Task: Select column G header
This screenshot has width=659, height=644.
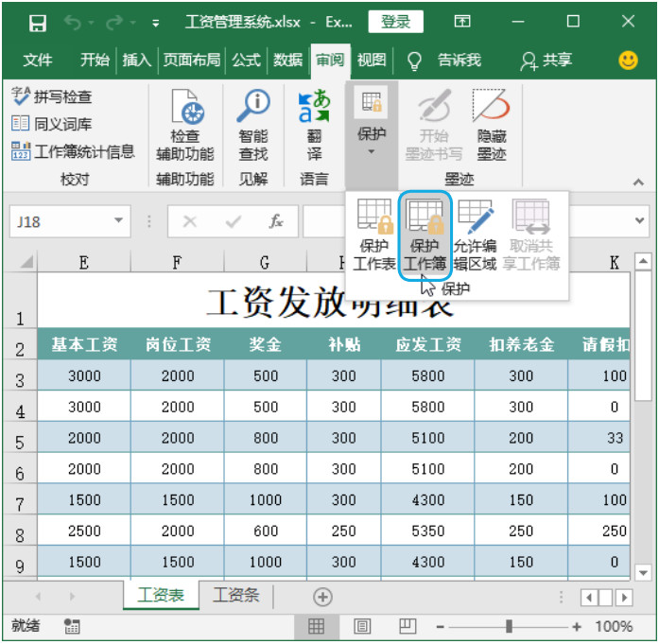Action: coord(265,262)
